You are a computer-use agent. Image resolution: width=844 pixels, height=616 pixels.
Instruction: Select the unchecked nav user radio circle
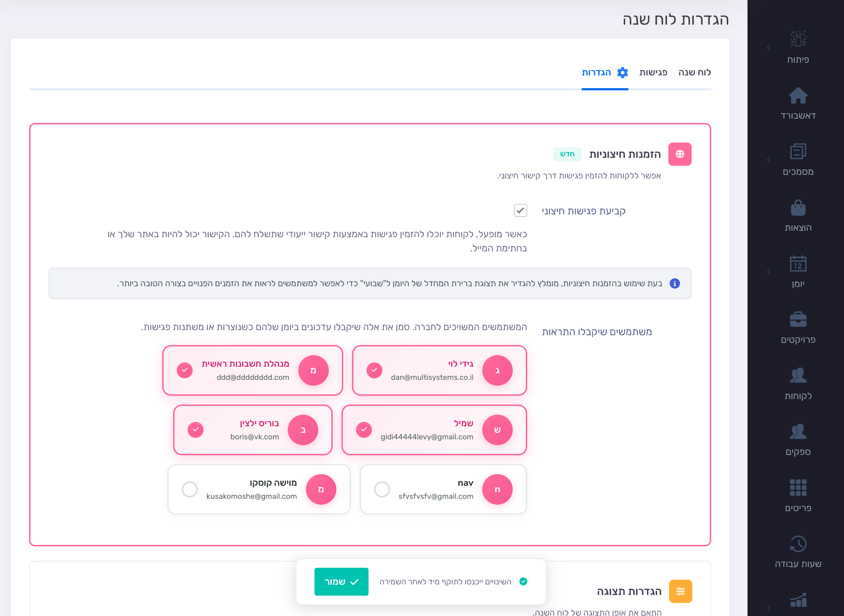click(x=382, y=489)
